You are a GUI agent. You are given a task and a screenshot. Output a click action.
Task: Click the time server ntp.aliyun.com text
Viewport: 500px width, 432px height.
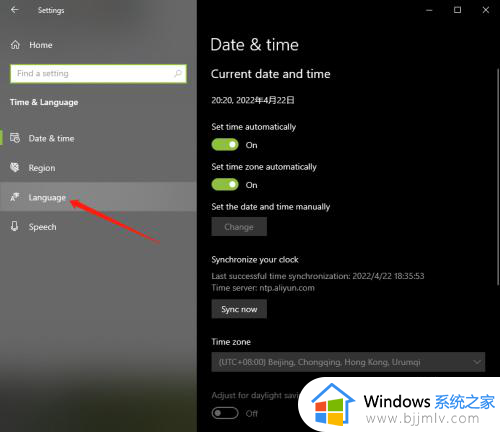click(x=263, y=288)
